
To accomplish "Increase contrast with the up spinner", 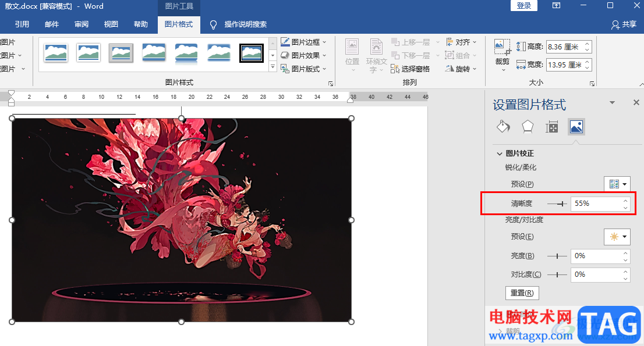I will pyautogui.click(x=625, y=272).
